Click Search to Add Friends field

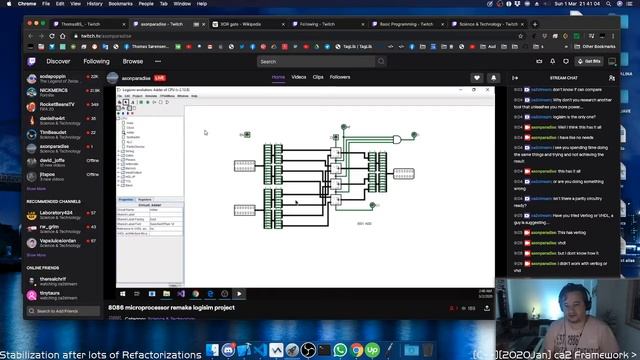click(x=63, y=311)
